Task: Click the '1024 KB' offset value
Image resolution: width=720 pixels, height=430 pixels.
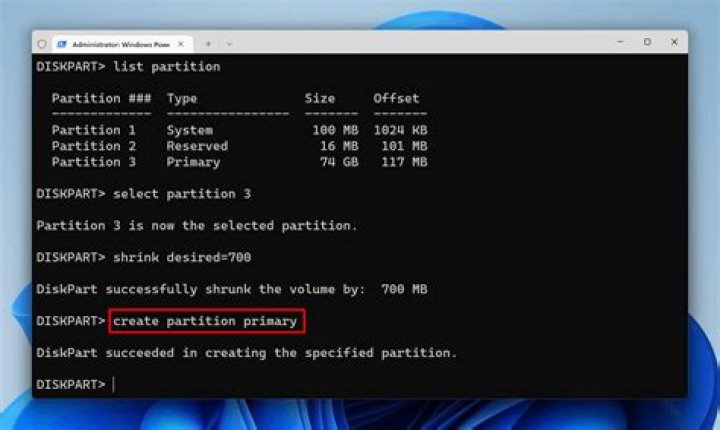Action: click(x=400, y=130)
